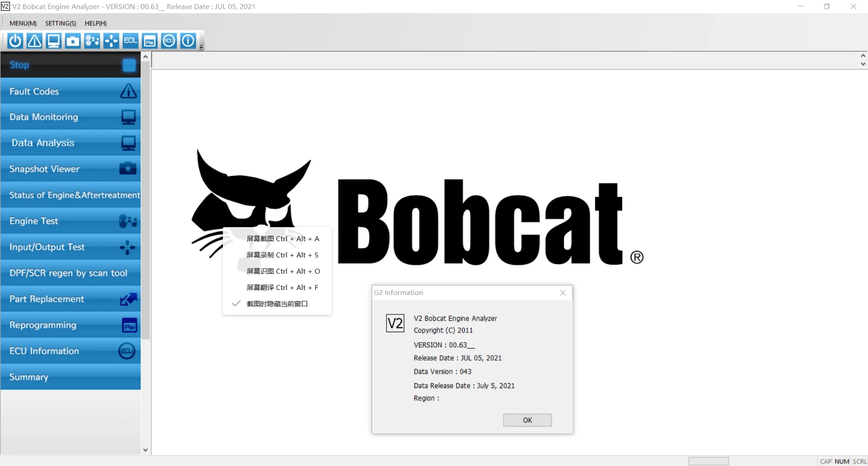The height and width of the screenshot is (466, 868).
Task: Click the EOL toolbar icon
Action: pos(130,40)
